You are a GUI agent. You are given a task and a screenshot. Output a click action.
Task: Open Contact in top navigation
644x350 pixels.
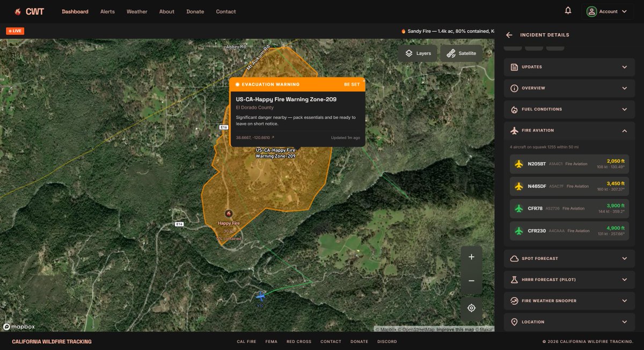[x=226, y=12]
